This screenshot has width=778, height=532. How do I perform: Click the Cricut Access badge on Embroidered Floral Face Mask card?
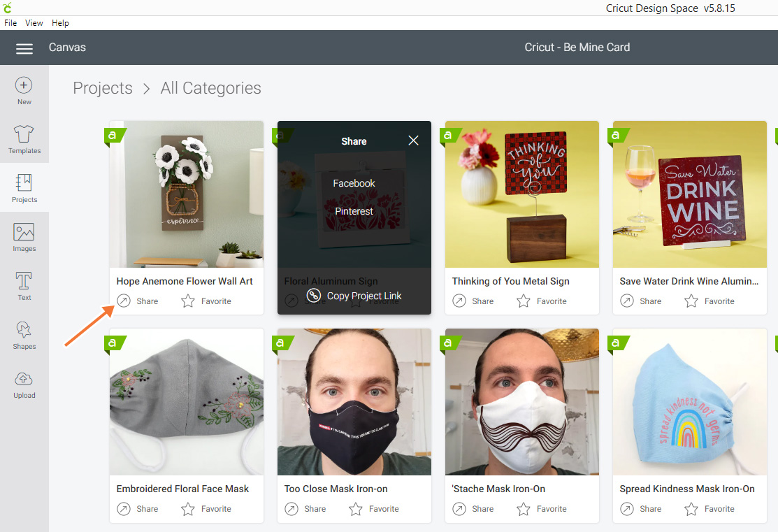coord(114,344)
